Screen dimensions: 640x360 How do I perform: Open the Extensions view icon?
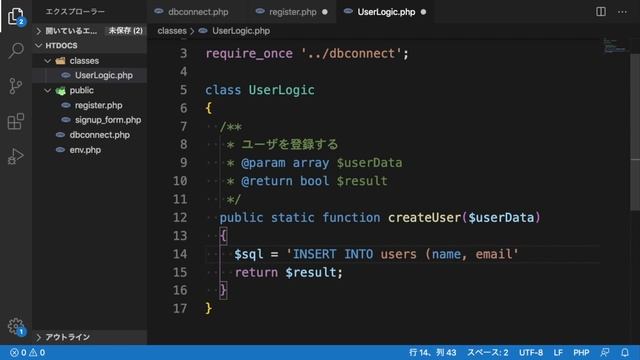click(x=16, y=121)
